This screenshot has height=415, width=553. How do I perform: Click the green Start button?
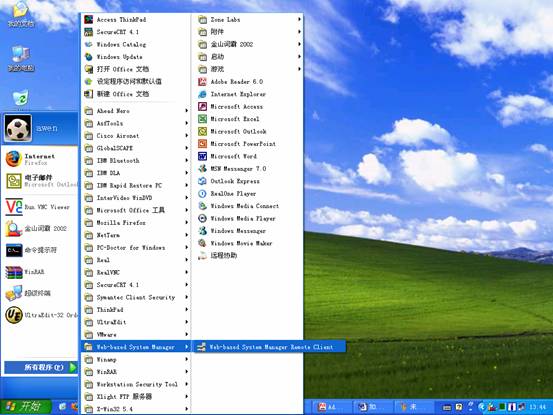coord(25,407)
